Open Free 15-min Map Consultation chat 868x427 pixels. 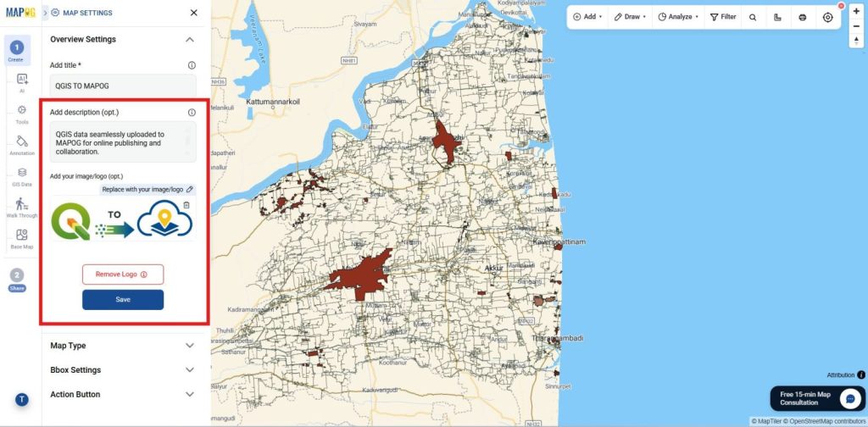click(817, 398)
